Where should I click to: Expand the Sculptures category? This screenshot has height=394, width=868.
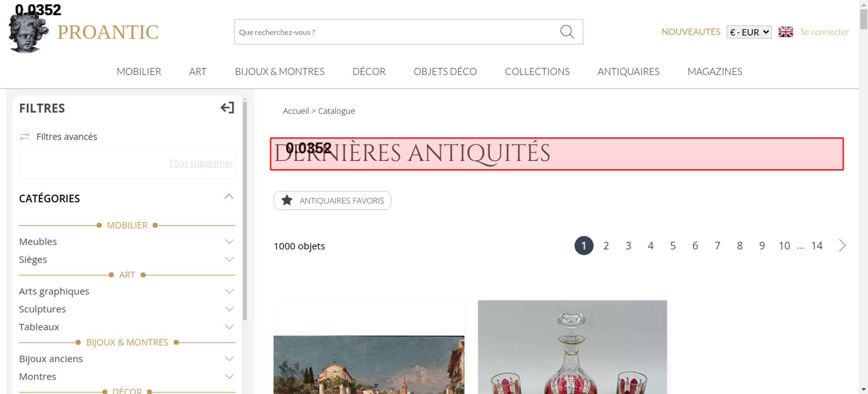[x=229, y=309]
